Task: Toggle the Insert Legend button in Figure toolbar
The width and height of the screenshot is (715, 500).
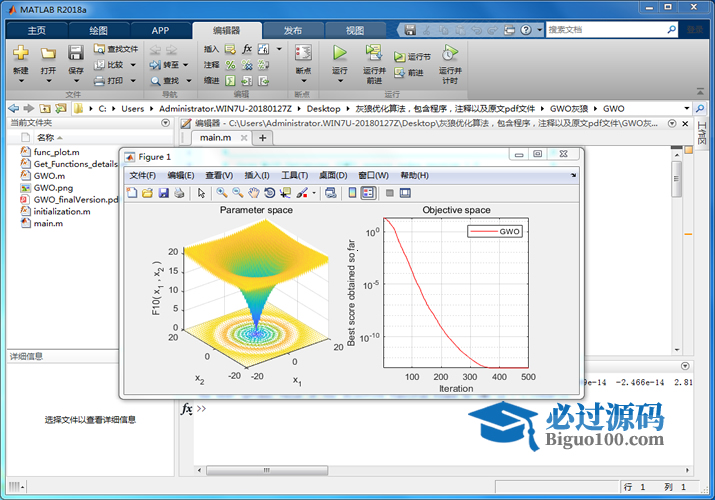Action: point(368,193)
